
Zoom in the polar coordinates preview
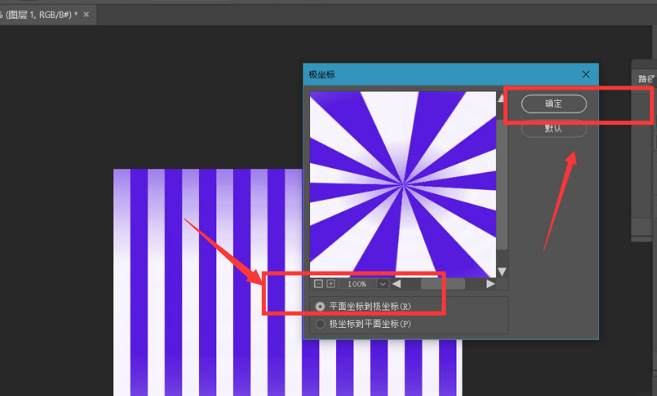click(331, 284)
